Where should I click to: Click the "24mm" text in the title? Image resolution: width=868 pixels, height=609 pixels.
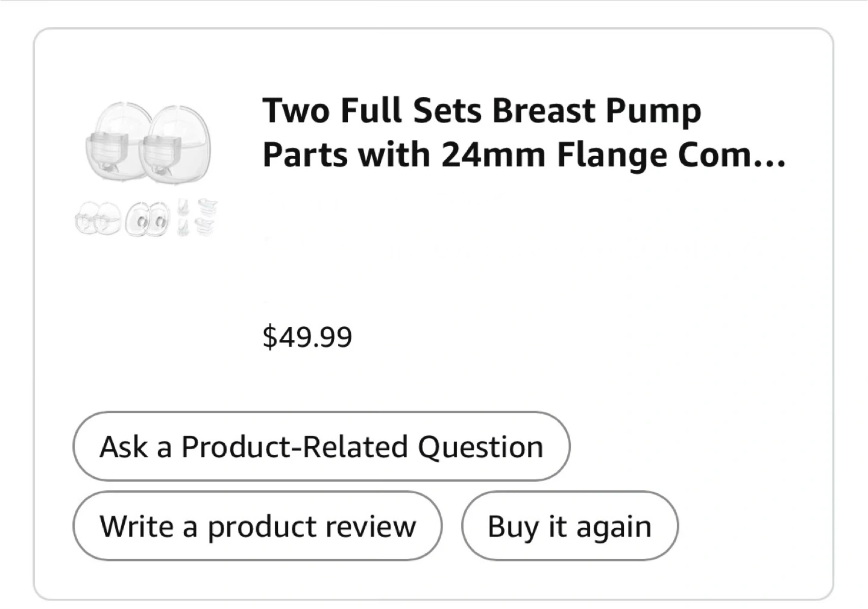[x=492, y=154]
